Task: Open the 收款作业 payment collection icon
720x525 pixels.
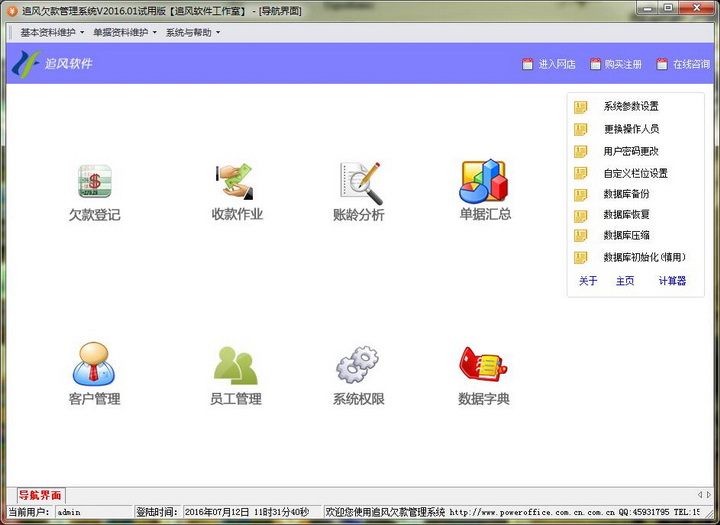Action: 235,181
